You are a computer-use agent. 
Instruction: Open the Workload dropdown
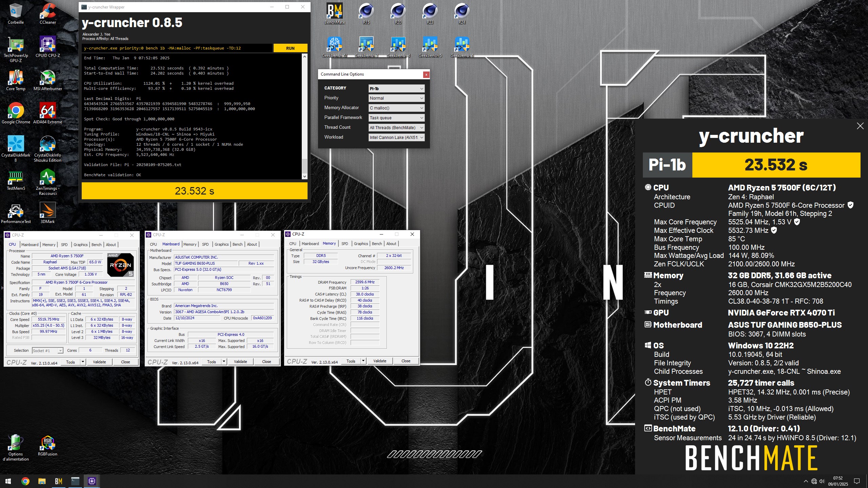tap(396, 138)
